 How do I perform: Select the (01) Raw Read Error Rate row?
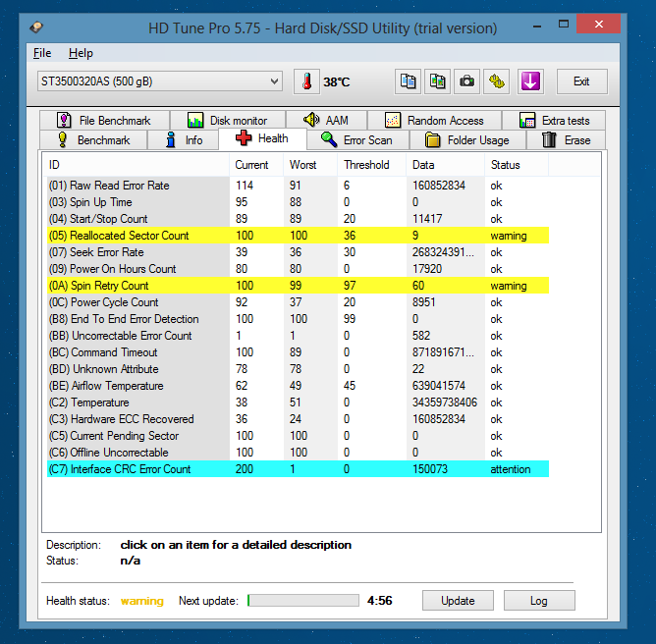pyautogui.click(x=298, y=186)
